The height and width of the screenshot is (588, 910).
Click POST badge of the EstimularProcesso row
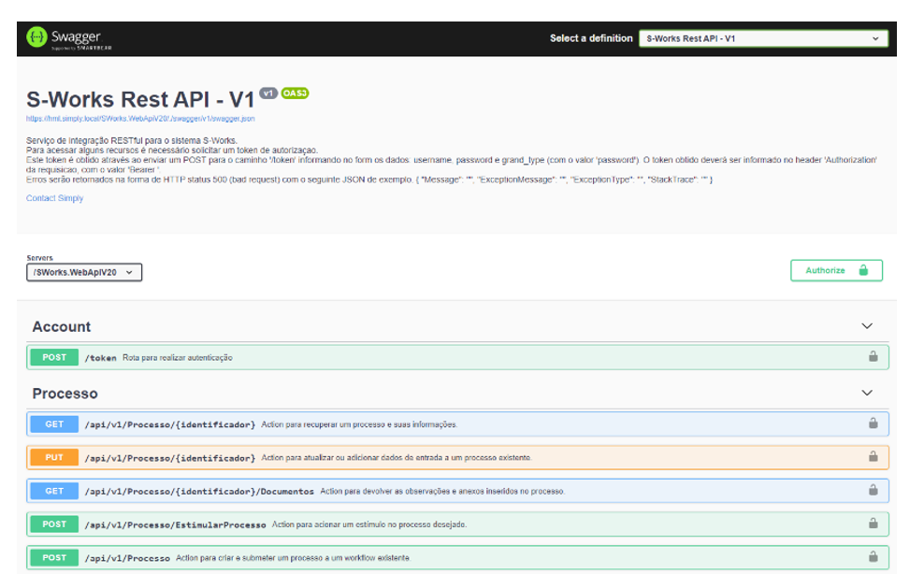click(54, 524)
